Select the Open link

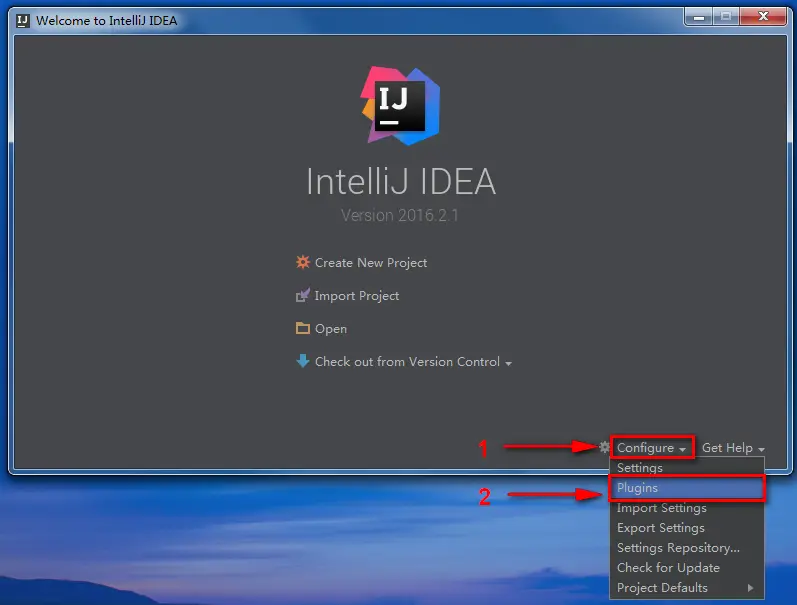point(331,329)
